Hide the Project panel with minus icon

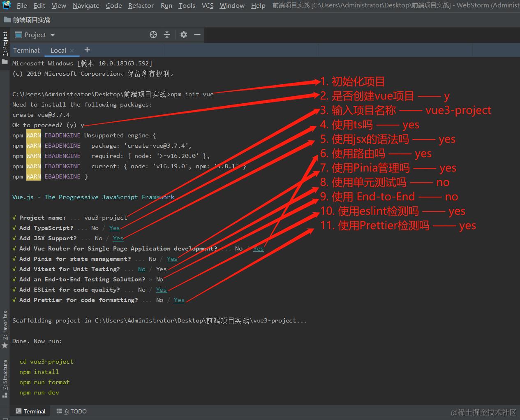[x=197, y=35]
